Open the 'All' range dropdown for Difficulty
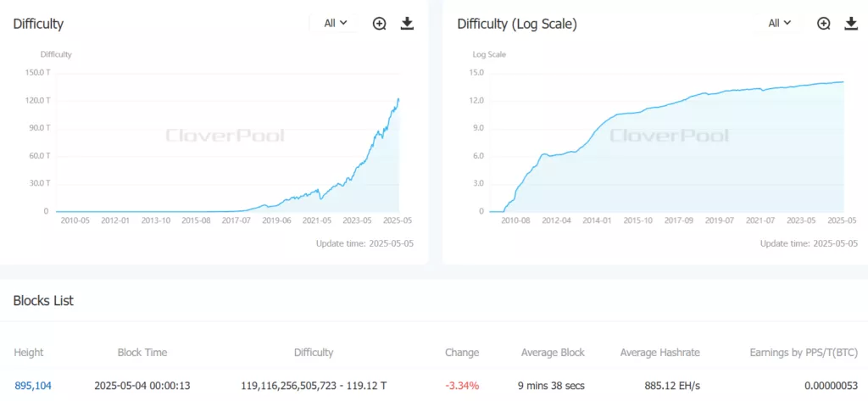 (x=336, y=24)
